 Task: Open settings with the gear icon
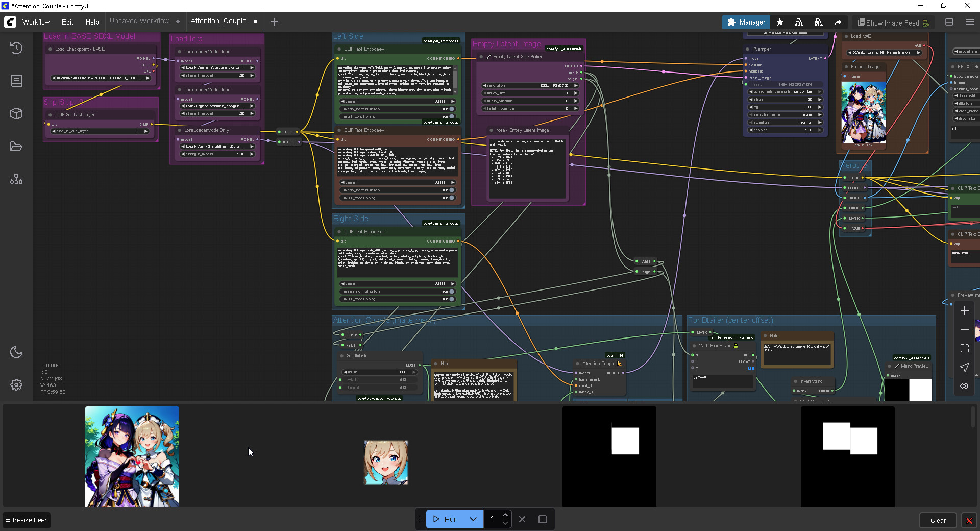[16, 384]
